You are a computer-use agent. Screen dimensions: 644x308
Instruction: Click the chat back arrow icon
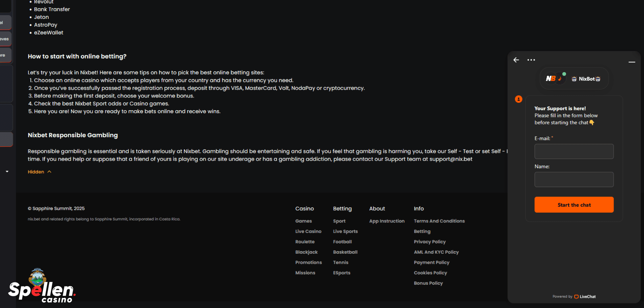click(x=516, y=60)
